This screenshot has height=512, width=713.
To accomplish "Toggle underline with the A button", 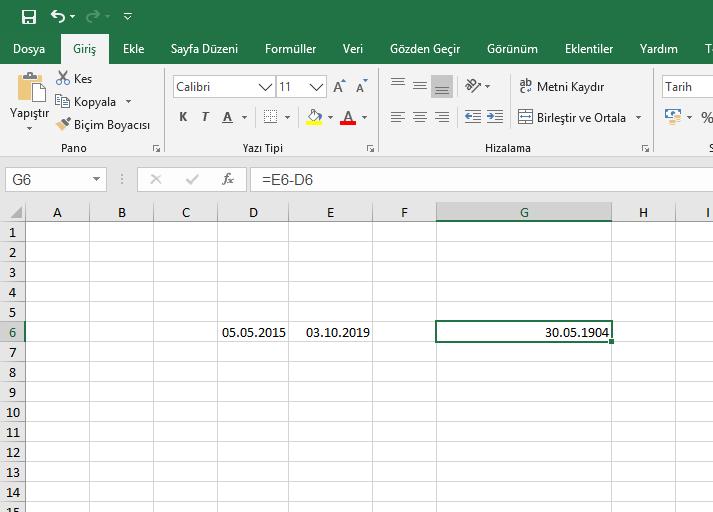I will pyautogui.click(x=227, y=117).
